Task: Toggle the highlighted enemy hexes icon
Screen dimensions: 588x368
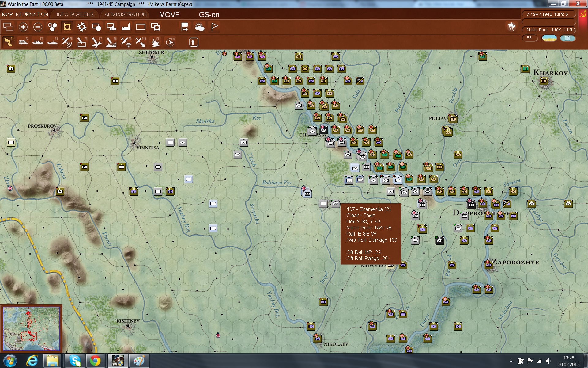Action: coord(67,27)
